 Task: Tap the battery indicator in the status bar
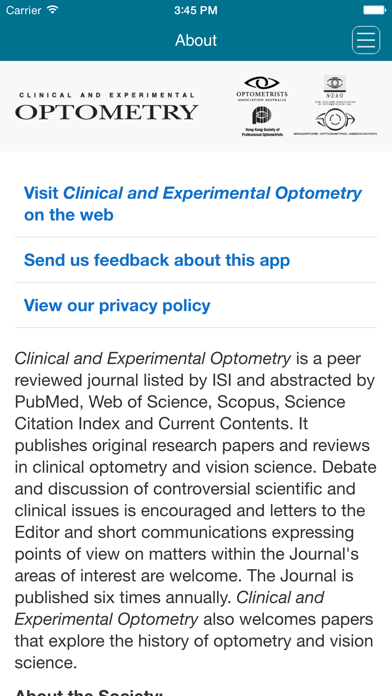[374, 10]
